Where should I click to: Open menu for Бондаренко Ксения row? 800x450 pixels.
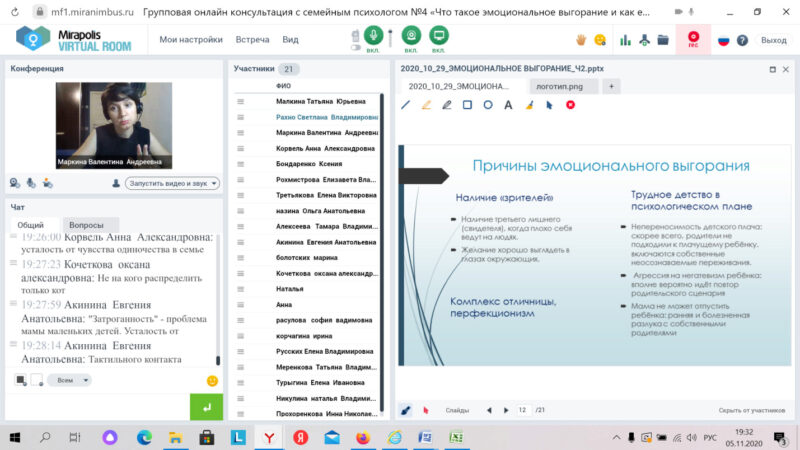(240, 164)
